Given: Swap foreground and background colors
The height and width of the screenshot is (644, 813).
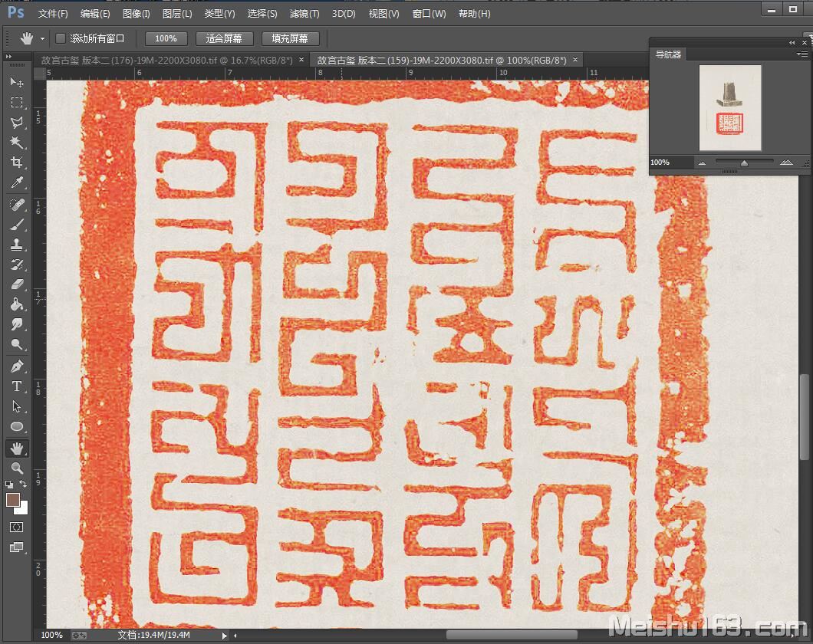Looking at the screenshot, I should [x=23, y=484].
